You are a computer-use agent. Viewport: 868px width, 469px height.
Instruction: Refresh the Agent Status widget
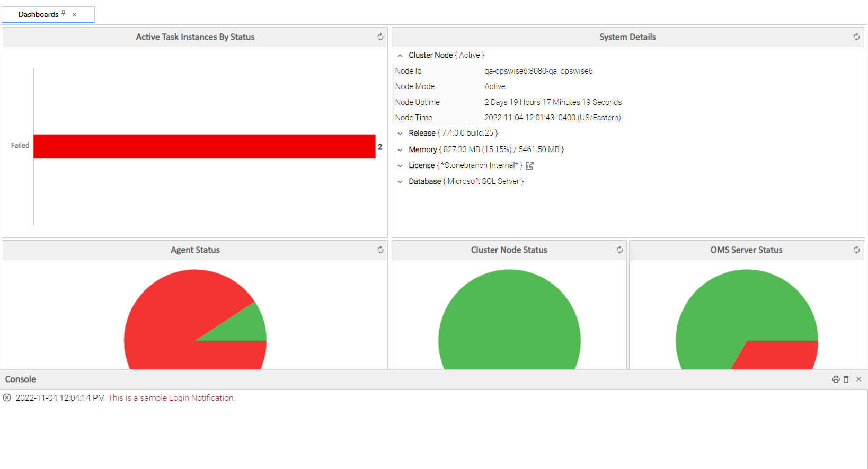[x=380, y=250]
